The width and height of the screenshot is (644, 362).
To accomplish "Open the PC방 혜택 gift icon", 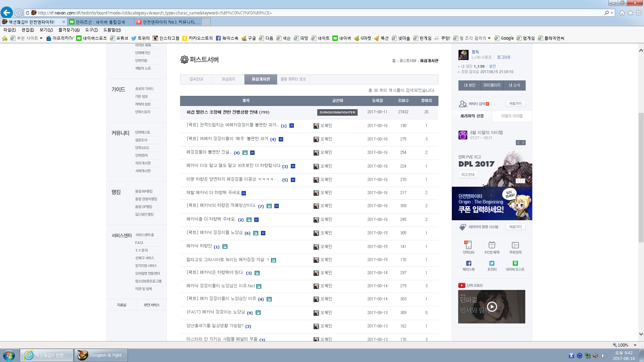I will point(492,245).
